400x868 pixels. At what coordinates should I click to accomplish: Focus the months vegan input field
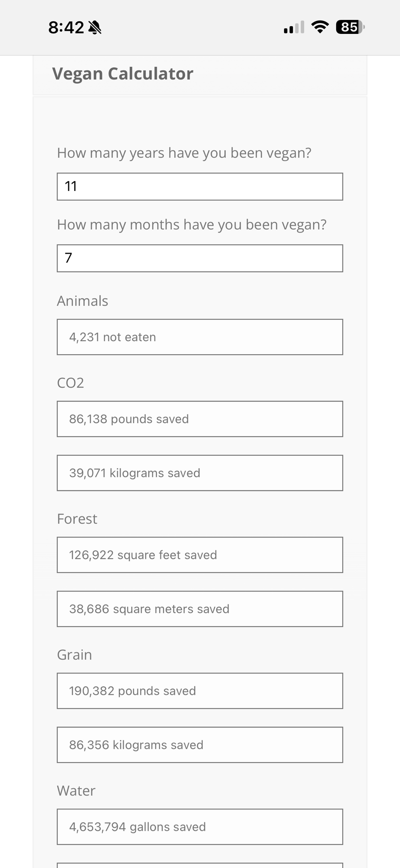[x=200, y=258]
